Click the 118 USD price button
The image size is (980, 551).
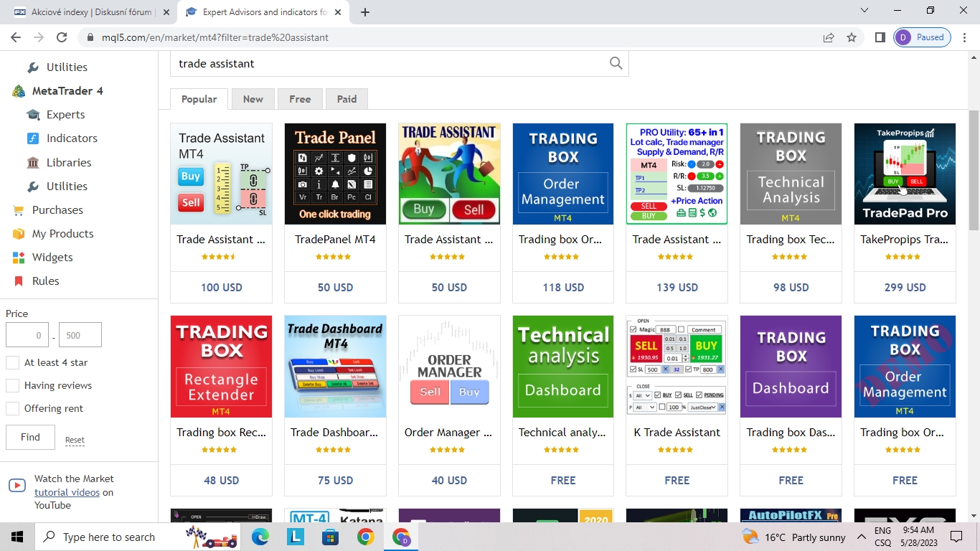[x=563, y=288]
